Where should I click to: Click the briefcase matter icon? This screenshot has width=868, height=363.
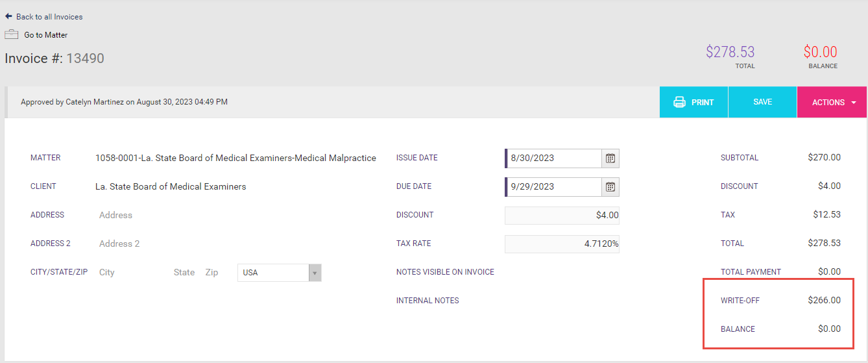pos(11,34)
